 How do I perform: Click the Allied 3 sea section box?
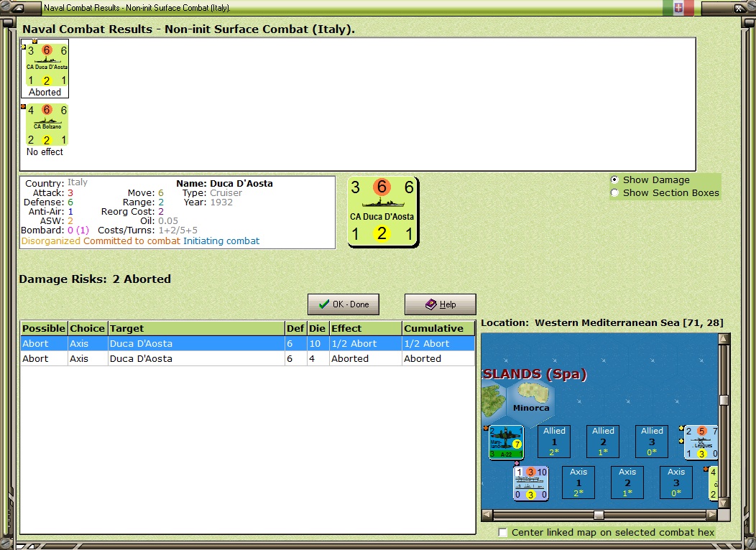pos(652,441)
